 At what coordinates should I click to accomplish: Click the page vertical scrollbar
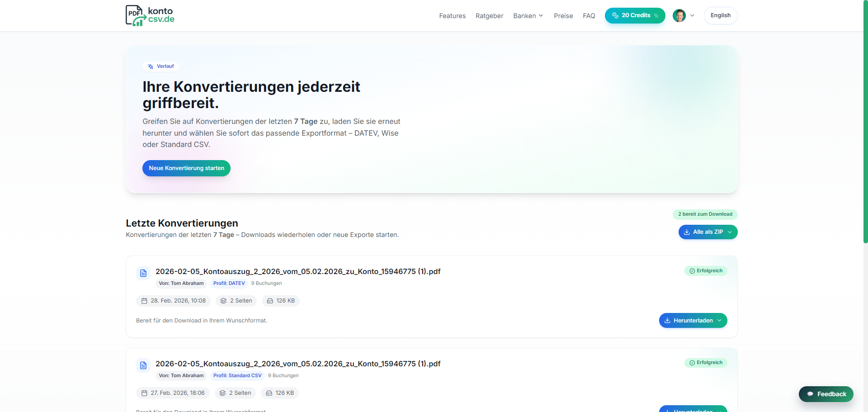coord(865,122)
